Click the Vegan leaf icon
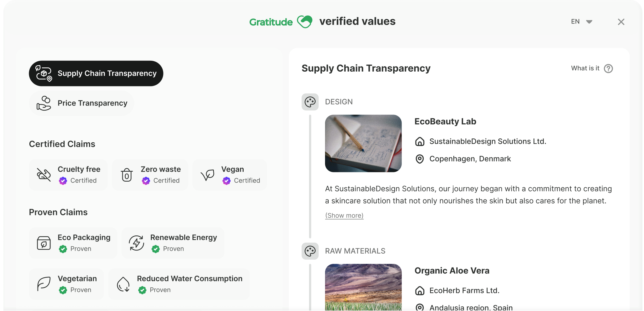Viewport: 644px width, 311px height. (208, 175)
